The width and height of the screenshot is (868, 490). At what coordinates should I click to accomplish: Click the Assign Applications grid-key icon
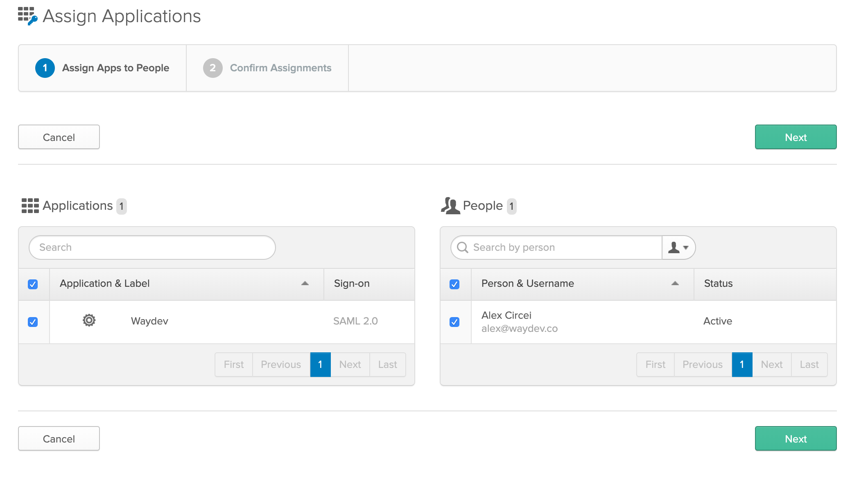(x=27, y=16)
